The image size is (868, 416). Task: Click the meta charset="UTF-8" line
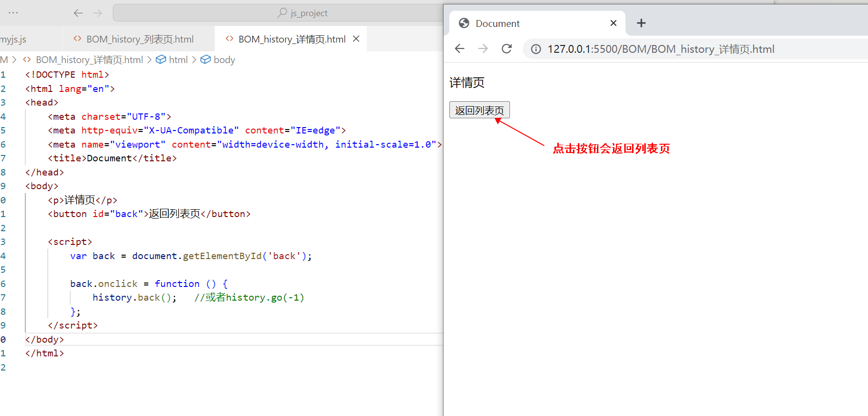tap(109, 116)
